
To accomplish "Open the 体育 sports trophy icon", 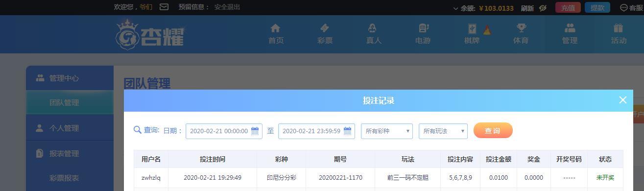I will (521, 28).
